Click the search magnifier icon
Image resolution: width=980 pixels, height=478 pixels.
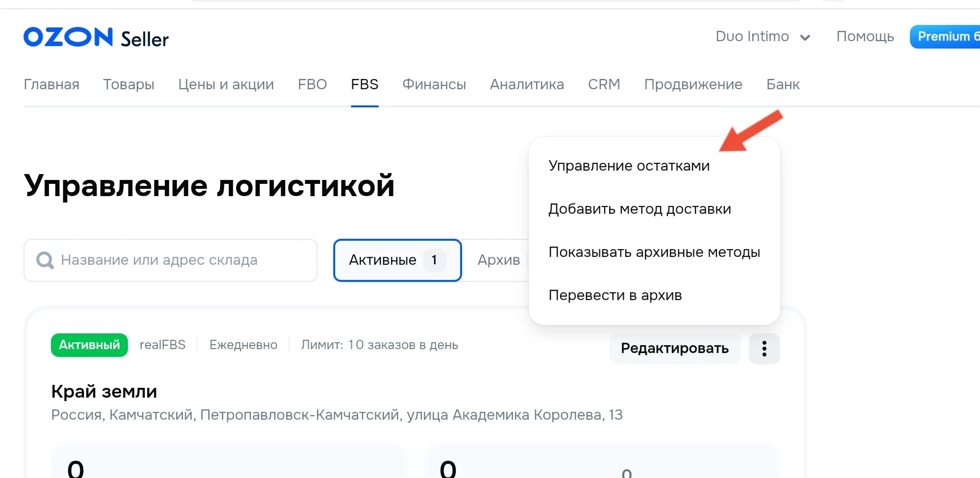click(x=45, y=260)
